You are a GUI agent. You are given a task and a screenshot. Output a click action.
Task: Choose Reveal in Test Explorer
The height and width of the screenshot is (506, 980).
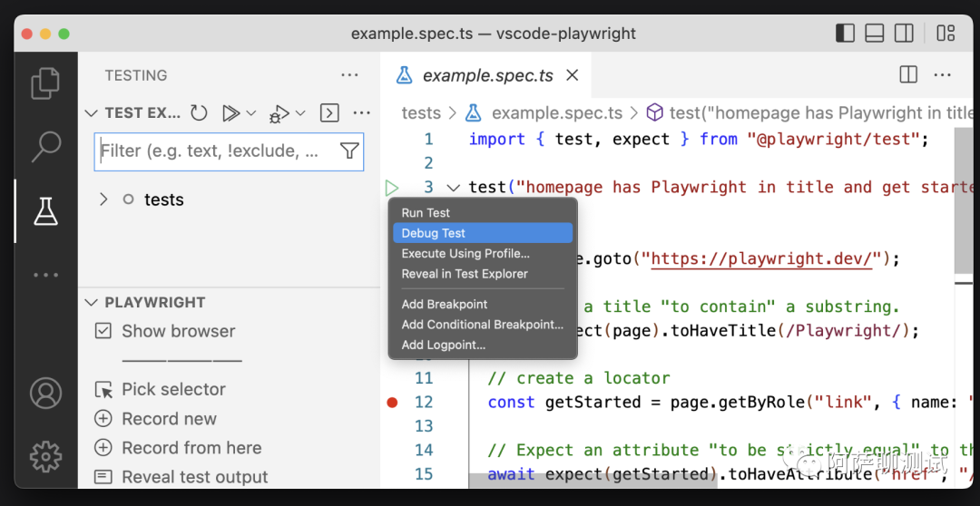483,274
